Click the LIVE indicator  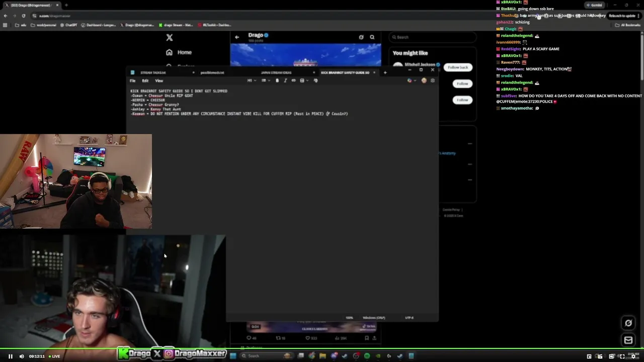coord(54,356)
